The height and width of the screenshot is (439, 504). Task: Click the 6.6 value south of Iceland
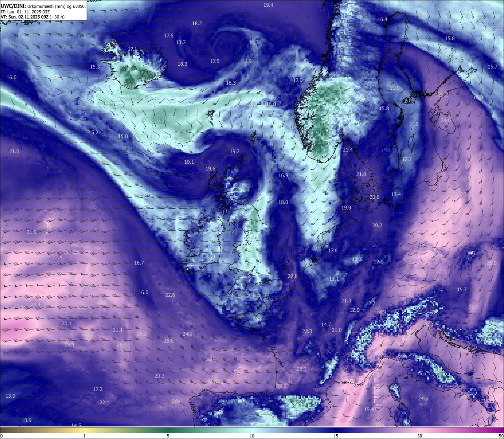161,120
